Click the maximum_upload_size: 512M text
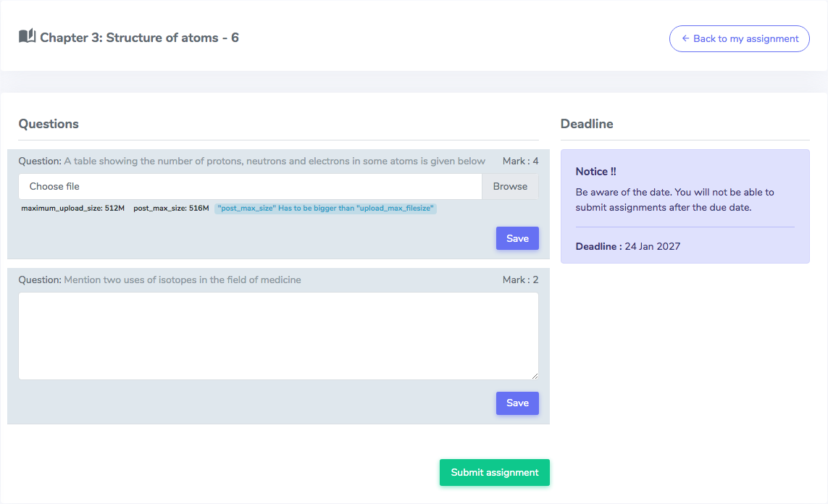828x504 pixels. 73,208
